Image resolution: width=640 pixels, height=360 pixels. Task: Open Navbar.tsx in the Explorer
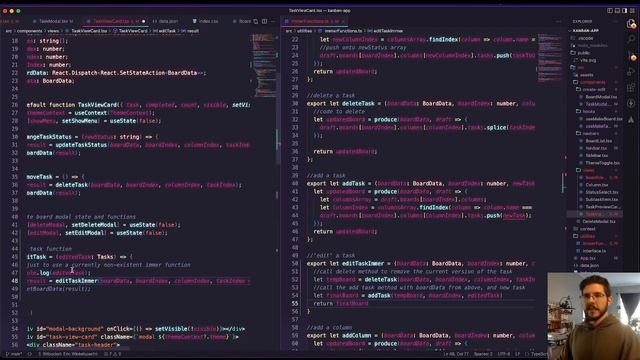(596, 148)
